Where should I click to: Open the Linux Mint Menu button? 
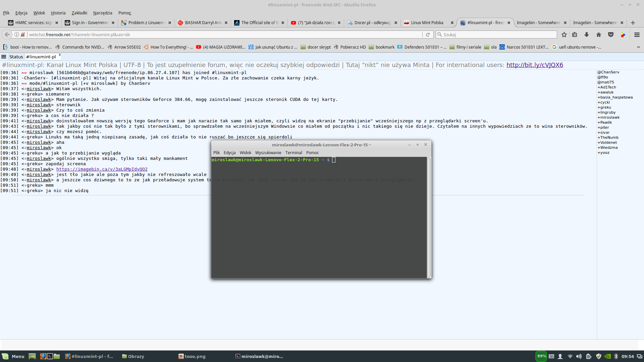13,356
